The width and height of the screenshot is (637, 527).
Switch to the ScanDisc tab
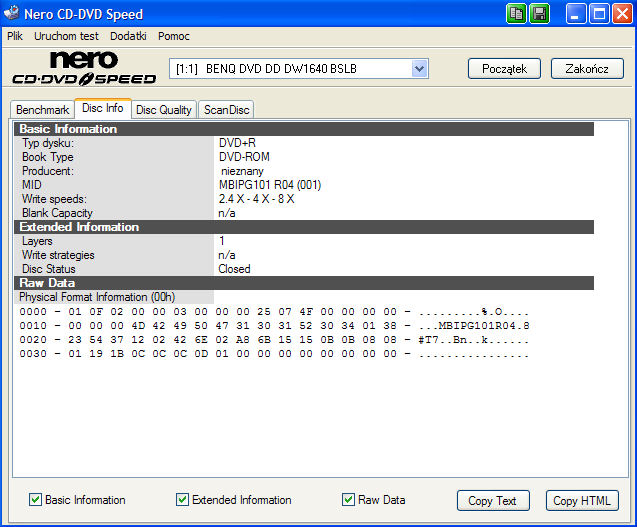(227, 110)
